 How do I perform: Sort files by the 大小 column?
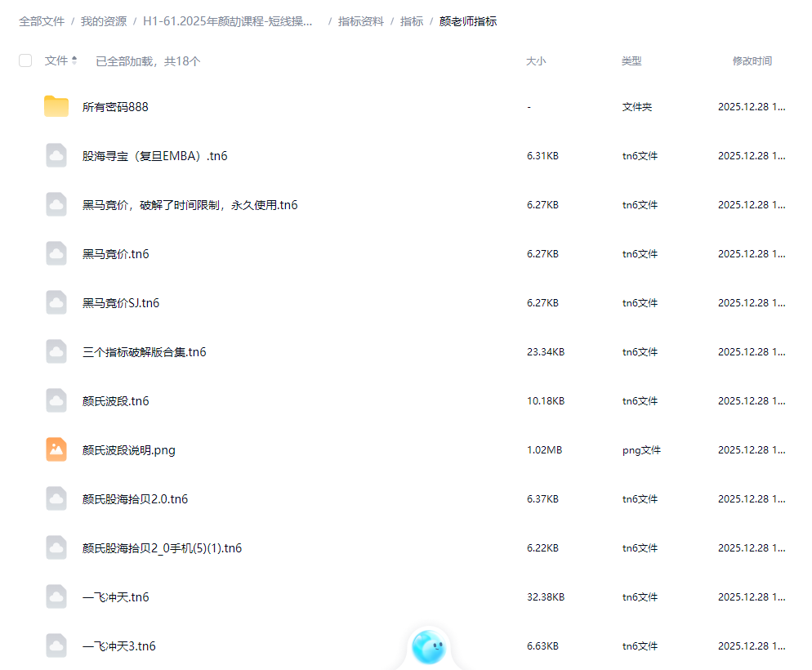tap(536, 60)
